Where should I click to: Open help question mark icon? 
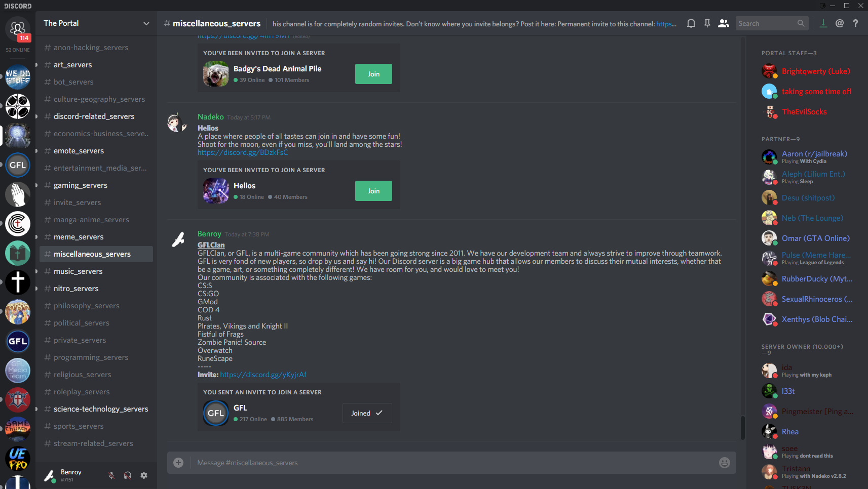click(x=855, y=23)
